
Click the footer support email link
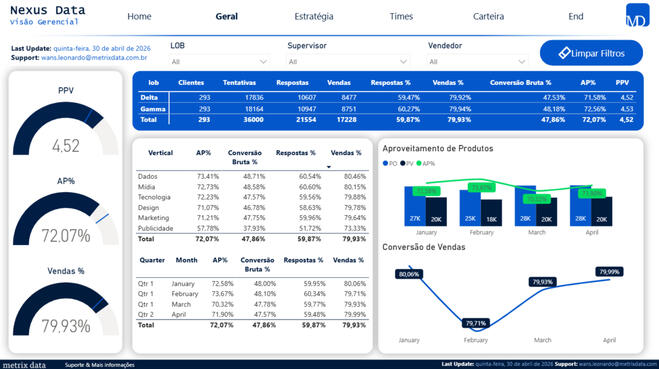click(618, 364)
